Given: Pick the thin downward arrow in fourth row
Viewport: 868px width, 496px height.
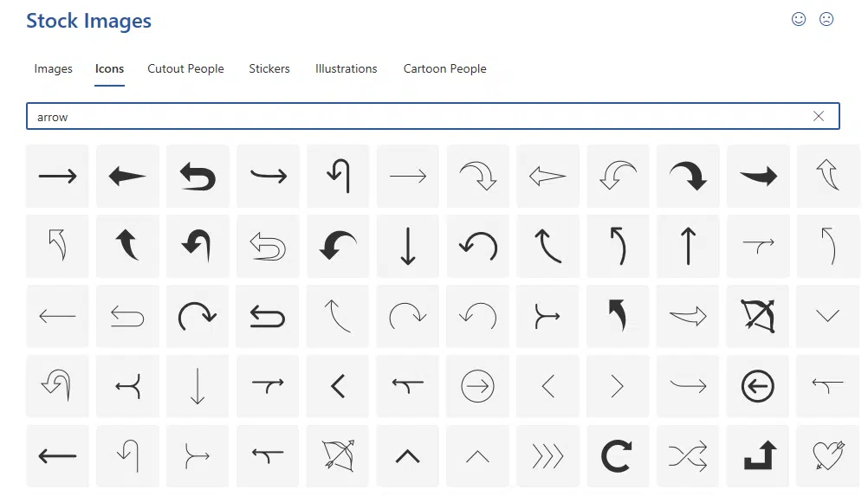Looking at the screenshot, I should pos(198,386).
